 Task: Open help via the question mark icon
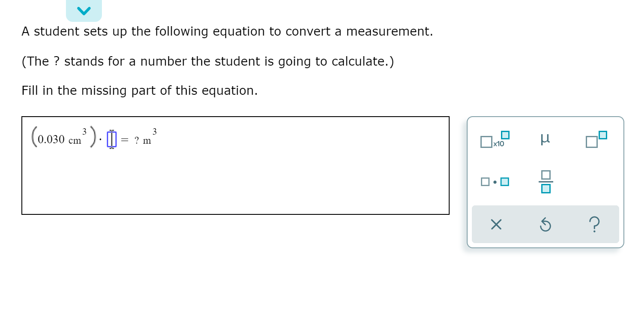click(x=595, y=224)
